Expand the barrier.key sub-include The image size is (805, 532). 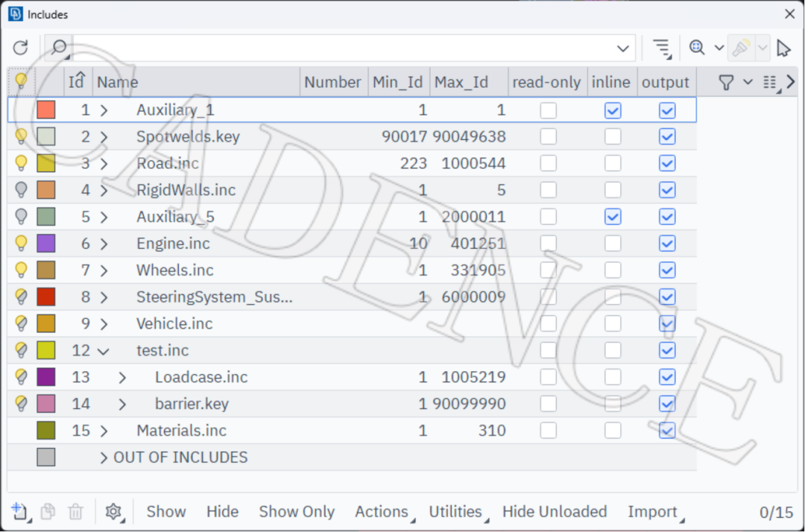122,405
